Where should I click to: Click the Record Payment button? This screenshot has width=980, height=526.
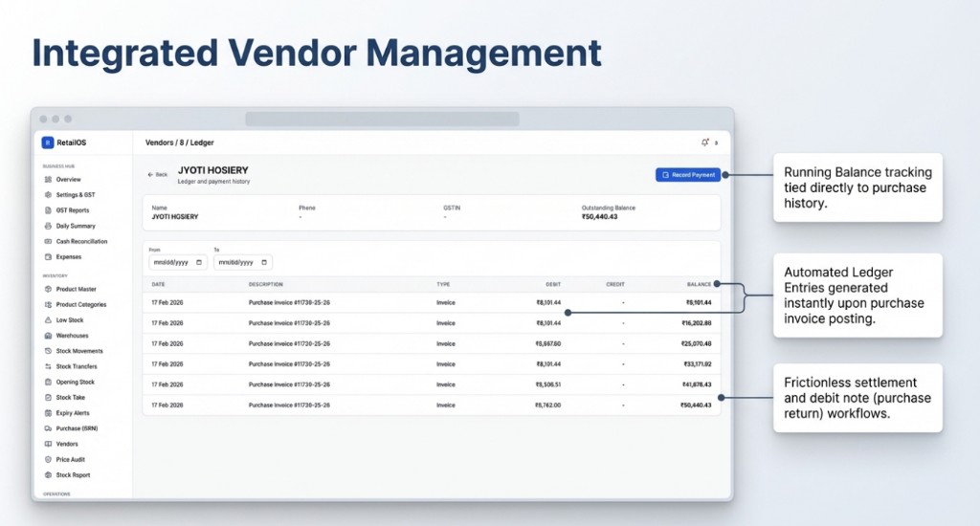(x=687, y=175)
